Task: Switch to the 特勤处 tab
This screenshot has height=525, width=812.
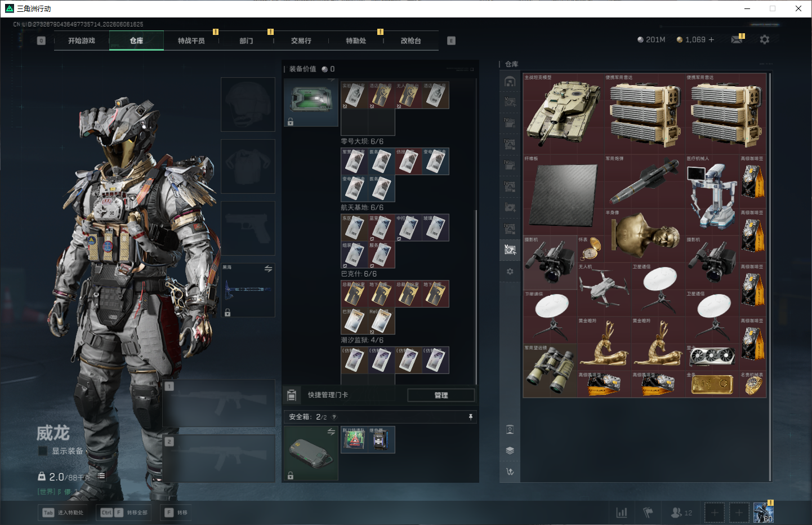Action: point(356,41)
